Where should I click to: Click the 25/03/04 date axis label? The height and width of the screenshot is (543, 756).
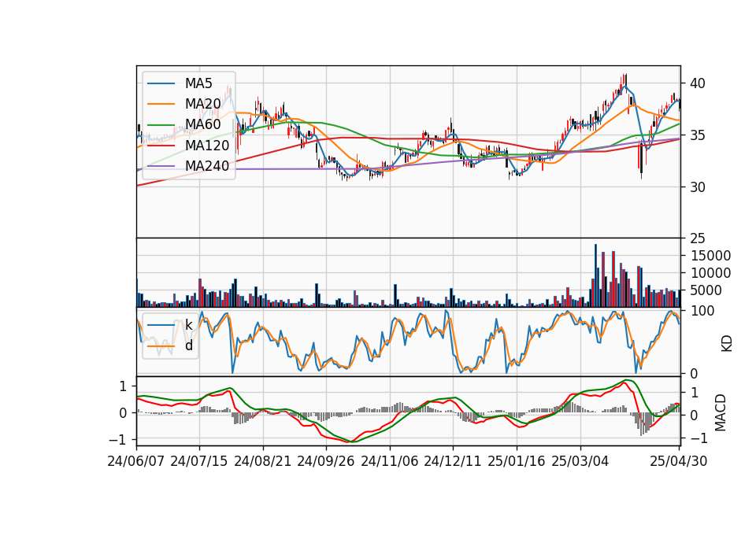tap(580, 461)
